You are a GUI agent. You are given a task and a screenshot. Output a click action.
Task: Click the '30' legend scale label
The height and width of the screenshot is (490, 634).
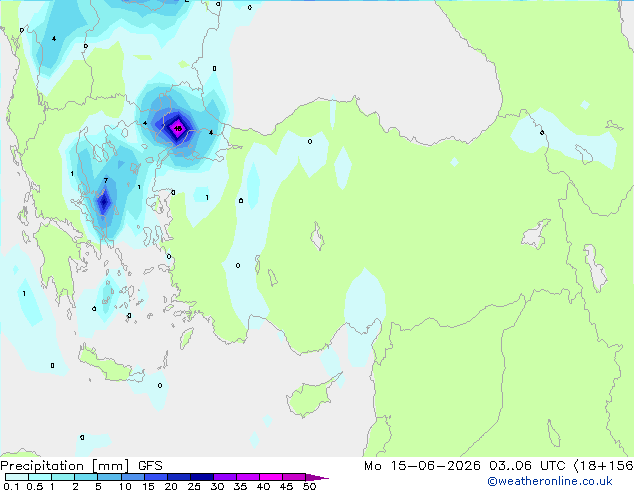(x=217, y=486)
